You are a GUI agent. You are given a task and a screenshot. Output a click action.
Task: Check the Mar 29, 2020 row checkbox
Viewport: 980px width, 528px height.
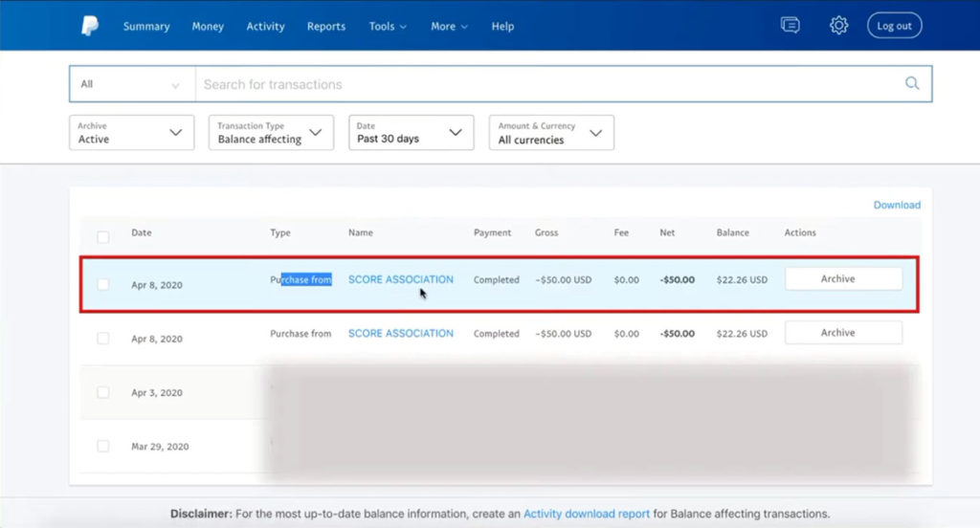(103, 446)
